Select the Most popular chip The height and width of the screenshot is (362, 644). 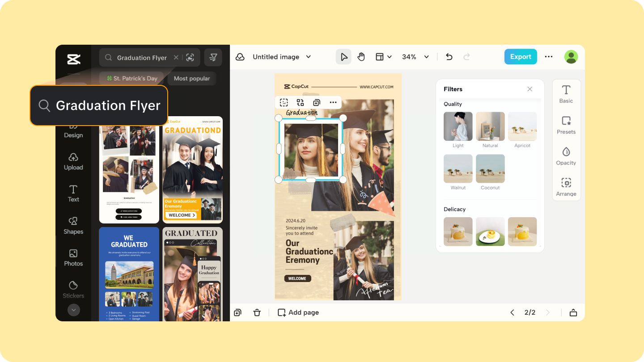click(192, 78)
